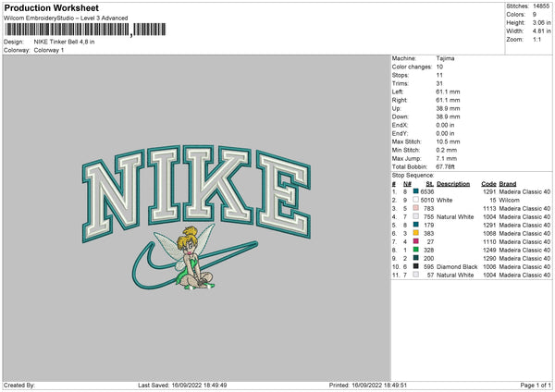
Task: Select the design name 'NIKE Tinker Bell 4,8 in'
Action: pyautogui.click(x=64, y=42)
